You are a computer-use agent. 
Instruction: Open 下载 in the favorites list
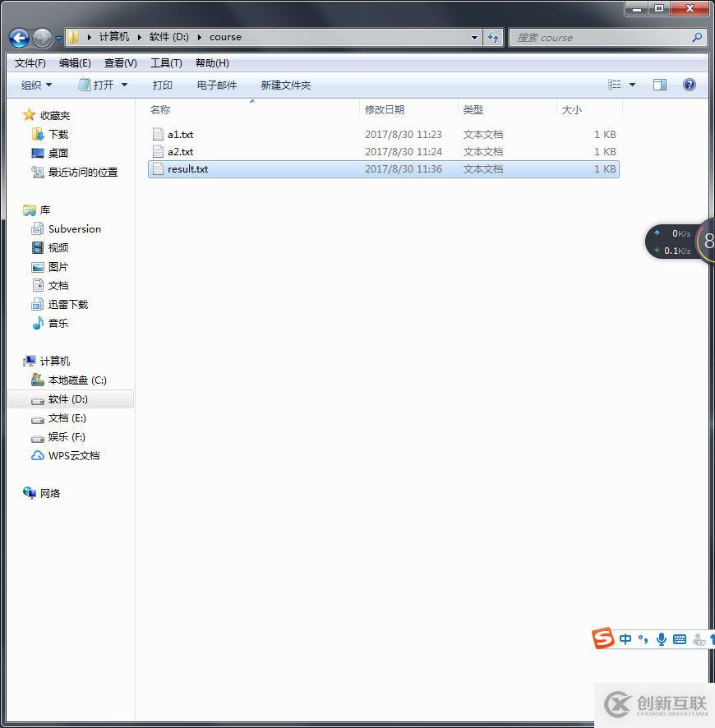click(58, 134)
